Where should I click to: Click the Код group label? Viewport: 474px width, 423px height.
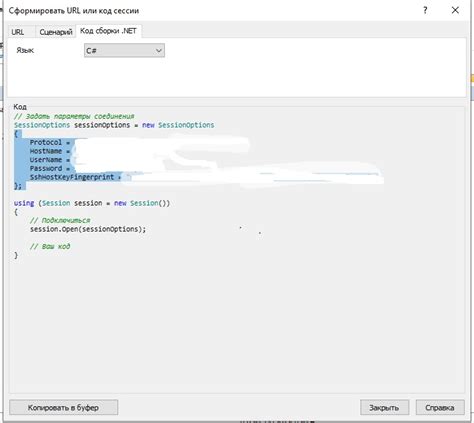20,107
